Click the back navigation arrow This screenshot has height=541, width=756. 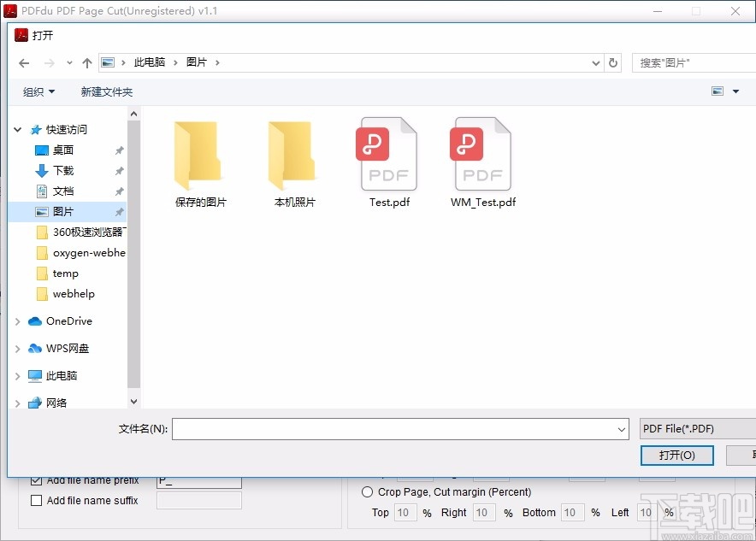pos(23,62)
